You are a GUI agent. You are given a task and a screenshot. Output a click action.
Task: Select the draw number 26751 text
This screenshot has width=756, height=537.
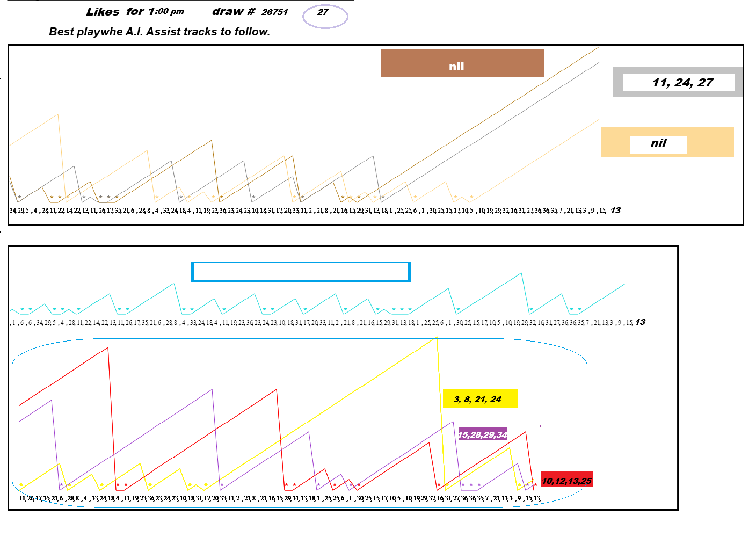(274, 12)
